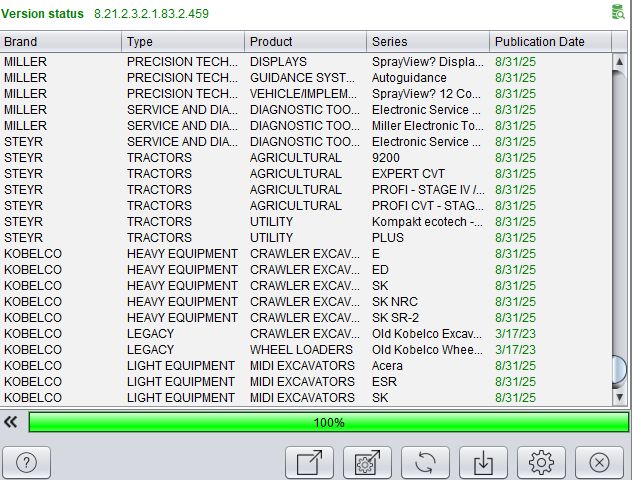Collapse panel with double left chevron
The width and height of the screenshot is (632, 480).
pyautogui.click(x=11, y=422)
